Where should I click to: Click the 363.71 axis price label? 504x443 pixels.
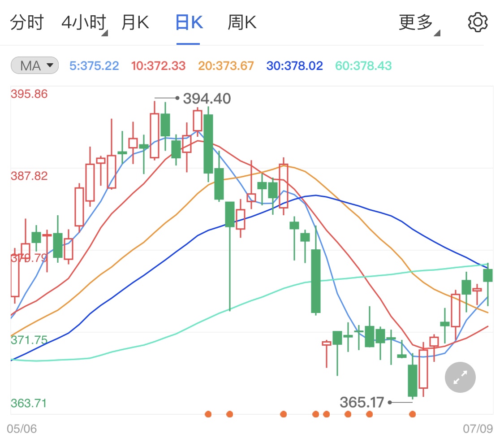pyautogui.click(x=29, y=403)
